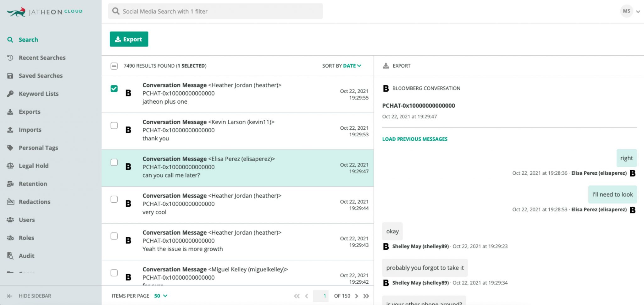Click Load Previous Messages link
The height and width of the screenshot is (305, 644).
pyautogui.click(x=415, y=139)
